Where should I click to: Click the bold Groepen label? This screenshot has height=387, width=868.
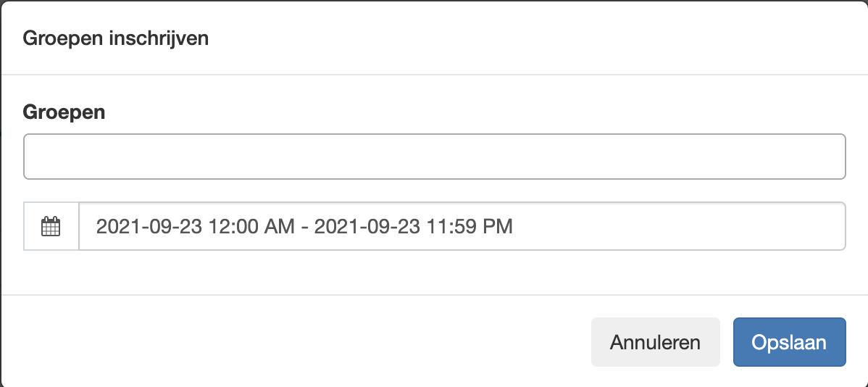pyautogui.click(x=64, y=112)
